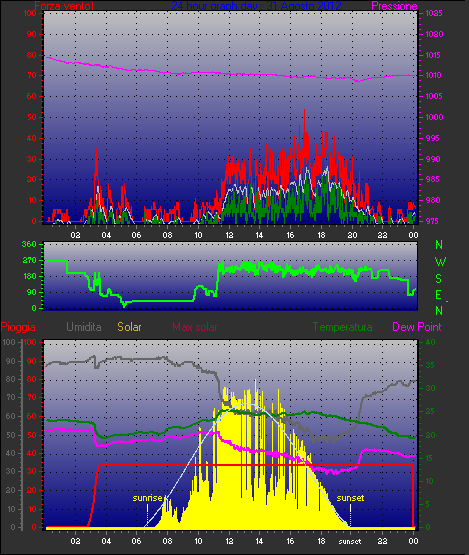The image size is (469, 555).
Task: Click the 'Max solar' legend label
Action: pos(195,327)
